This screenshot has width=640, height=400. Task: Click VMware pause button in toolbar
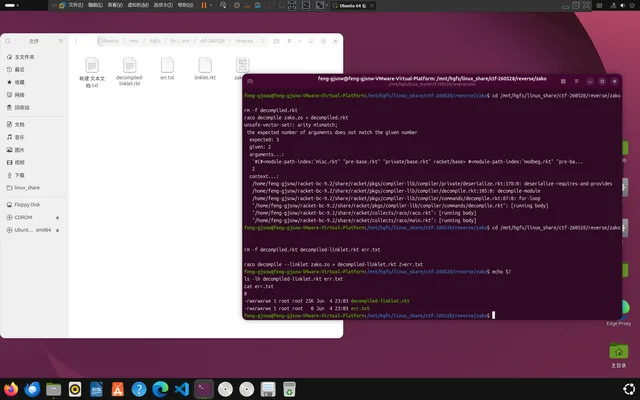204,5
